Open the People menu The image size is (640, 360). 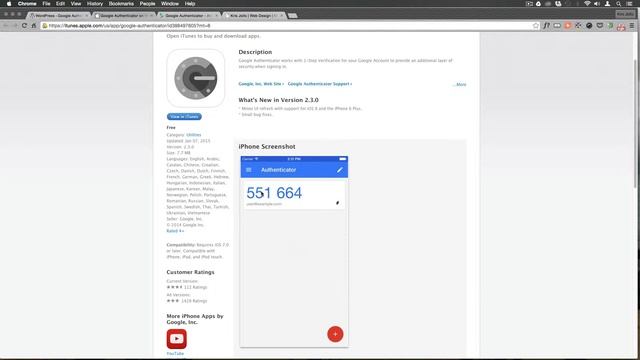147,4
